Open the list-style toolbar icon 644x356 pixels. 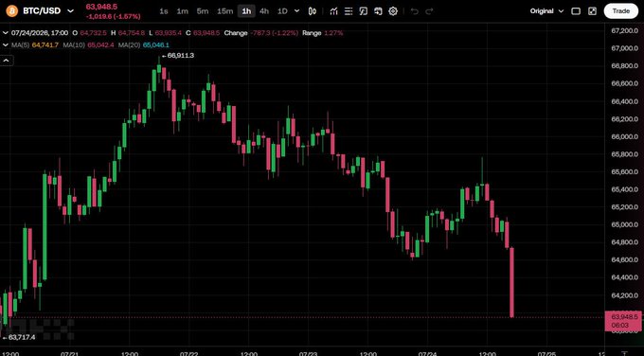pyautogui.click(x=349, y=11)
